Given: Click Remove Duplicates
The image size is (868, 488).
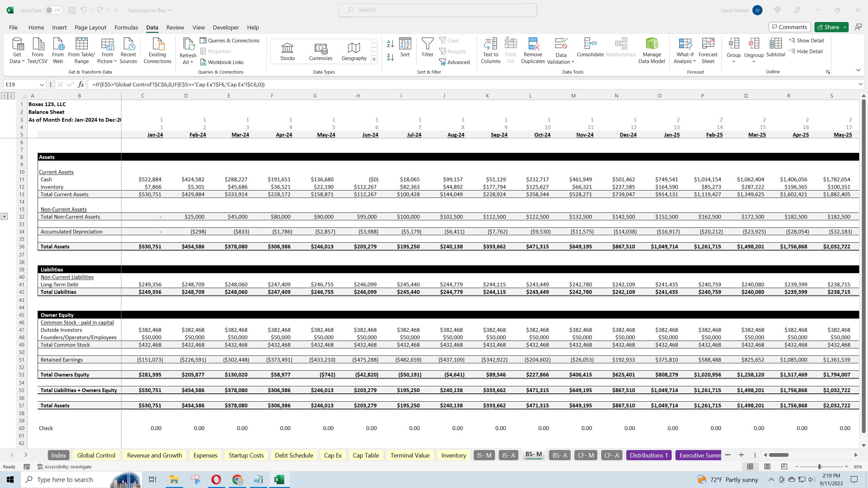Looking at the screenshot, I should (x=532, y=51).
